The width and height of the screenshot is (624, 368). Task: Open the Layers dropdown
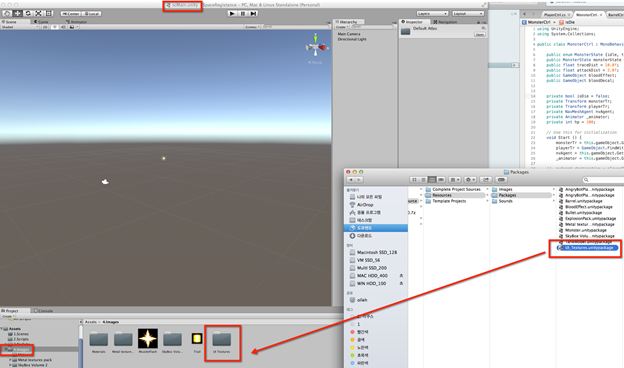[433, 14]
